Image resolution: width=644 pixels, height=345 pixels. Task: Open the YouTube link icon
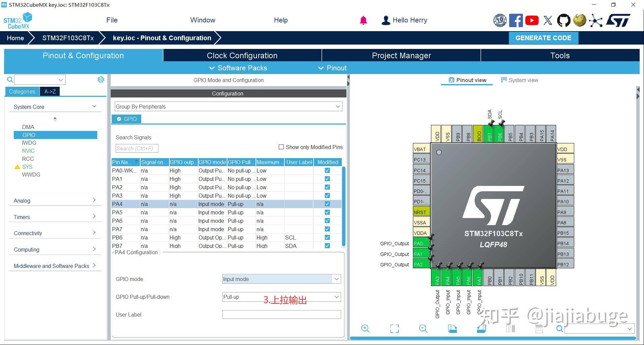tap(532, 20)
